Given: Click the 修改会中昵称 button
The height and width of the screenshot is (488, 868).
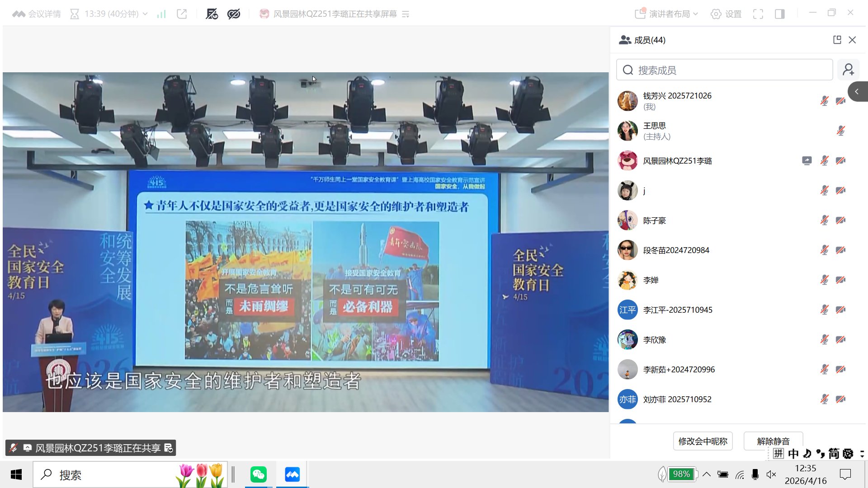Looking at the screenshot, I should (703, 441).
